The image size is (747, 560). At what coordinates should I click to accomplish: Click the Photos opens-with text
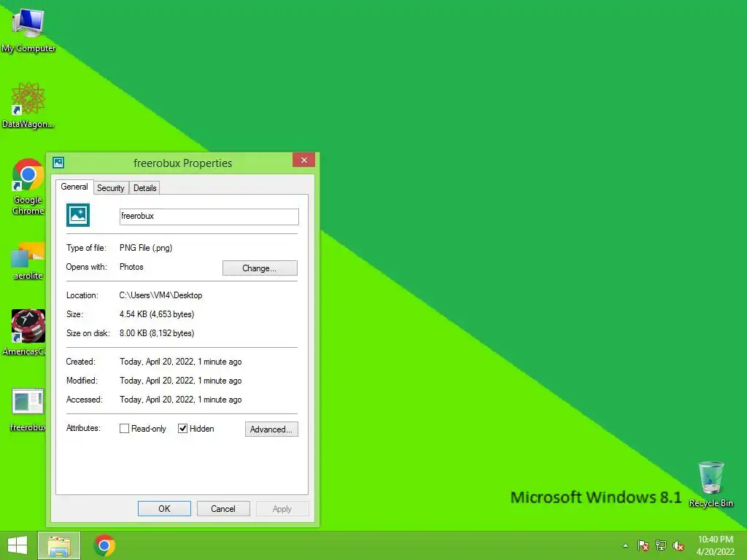pyautogui.click(x=131, y=267)
